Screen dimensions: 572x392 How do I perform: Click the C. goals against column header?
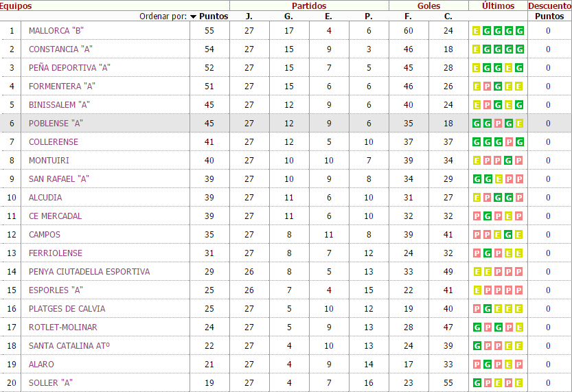tap(448, 16)
